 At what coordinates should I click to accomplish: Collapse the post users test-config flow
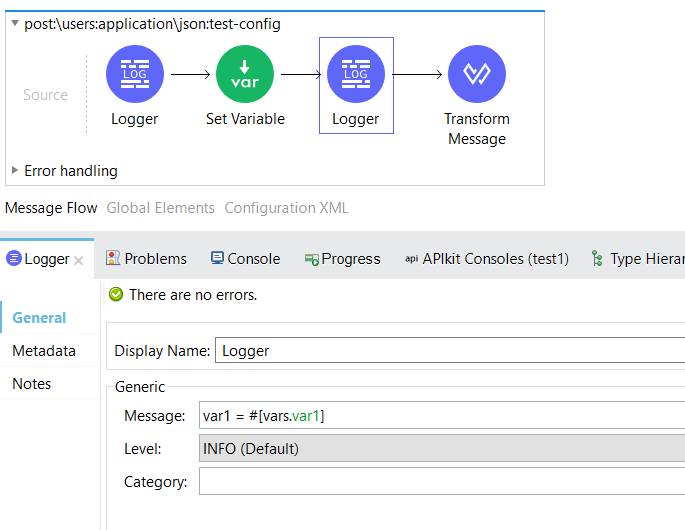15,23
